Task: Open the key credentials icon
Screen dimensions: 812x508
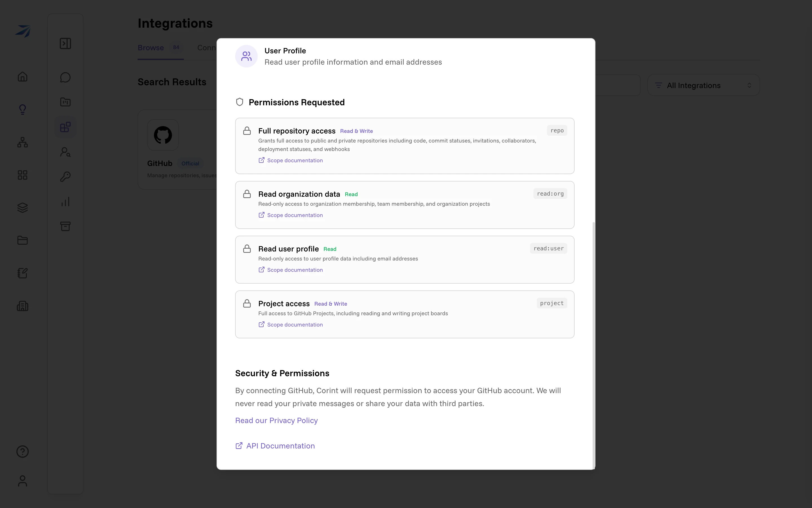Action: click(x=65, y=177)
